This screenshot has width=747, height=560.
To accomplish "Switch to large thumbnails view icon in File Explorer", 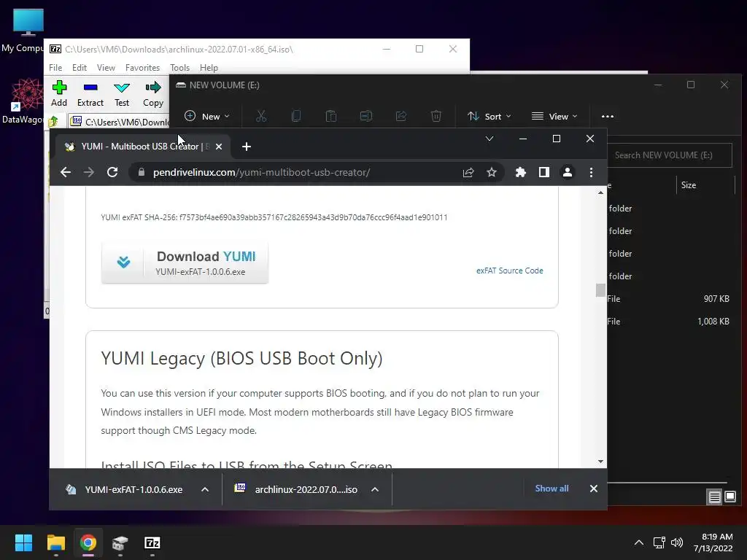I will [729, 497].
